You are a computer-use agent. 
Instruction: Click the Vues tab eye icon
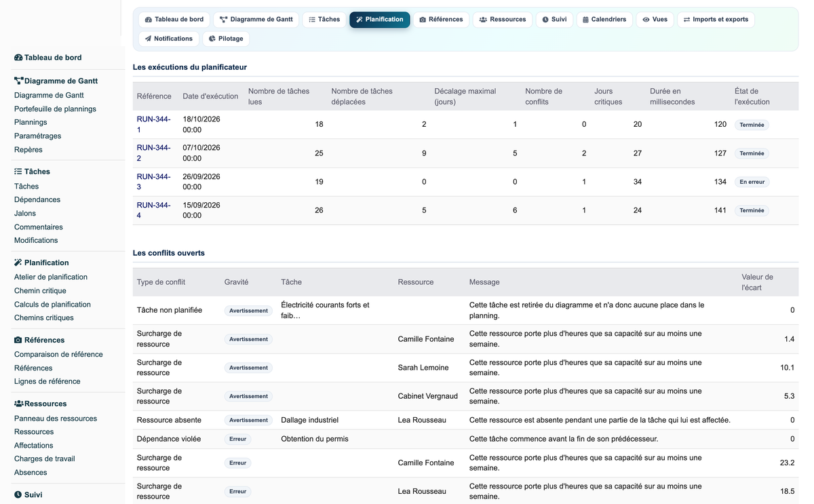pyautogui.click(x=646, y=20)
